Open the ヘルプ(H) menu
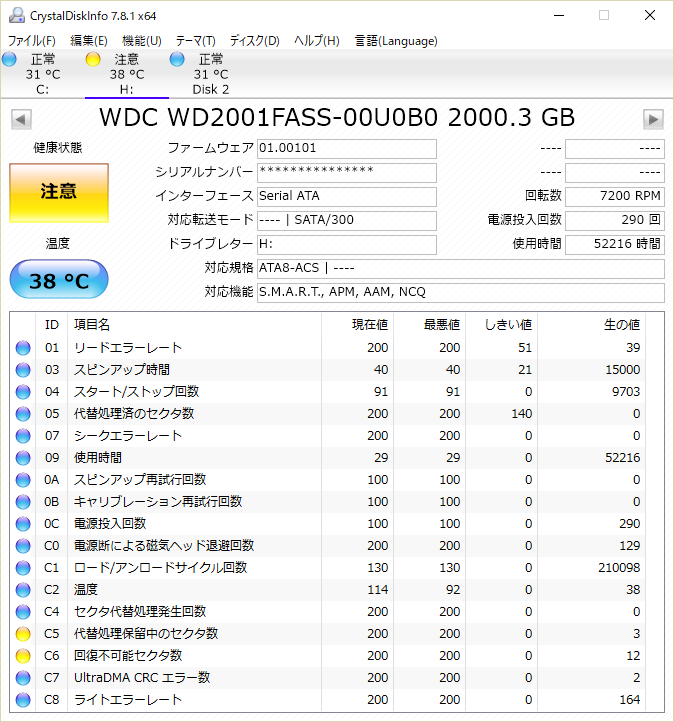This screenshot has height=722, width=674. click(317, 41)
